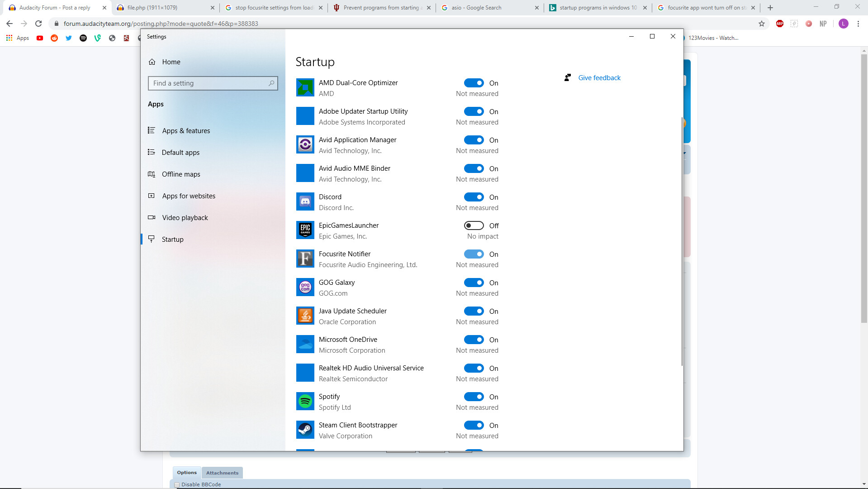Click the Steam Client Bootstrapper icon
This screenshot has width=868, height=489.
click(305, 430)
